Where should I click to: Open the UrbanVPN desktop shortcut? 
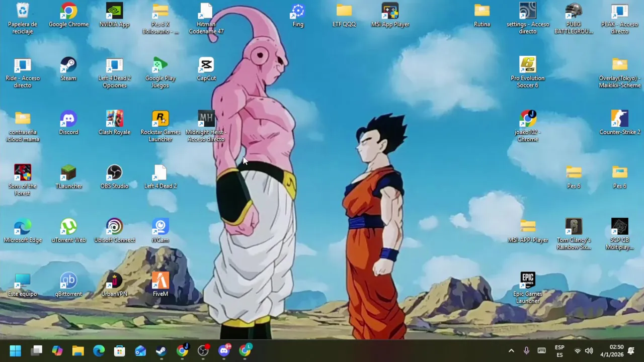115,285
